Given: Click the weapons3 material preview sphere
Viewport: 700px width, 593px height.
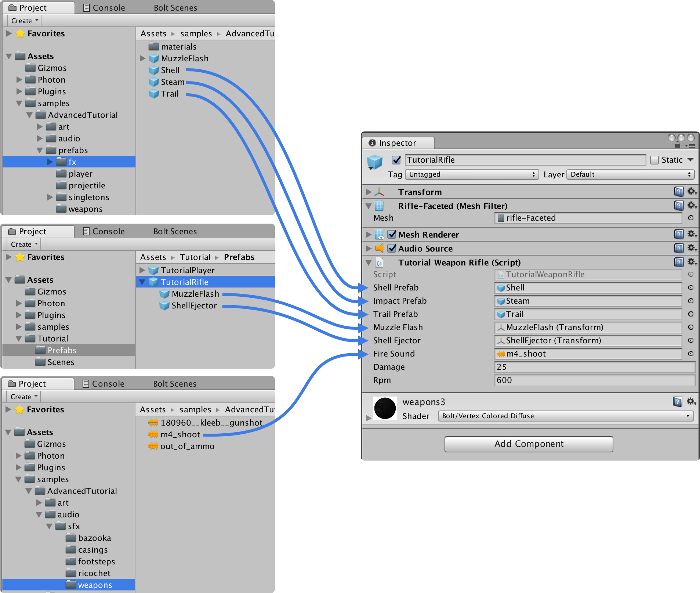Looking at the screenshot, I should point(385,408).
